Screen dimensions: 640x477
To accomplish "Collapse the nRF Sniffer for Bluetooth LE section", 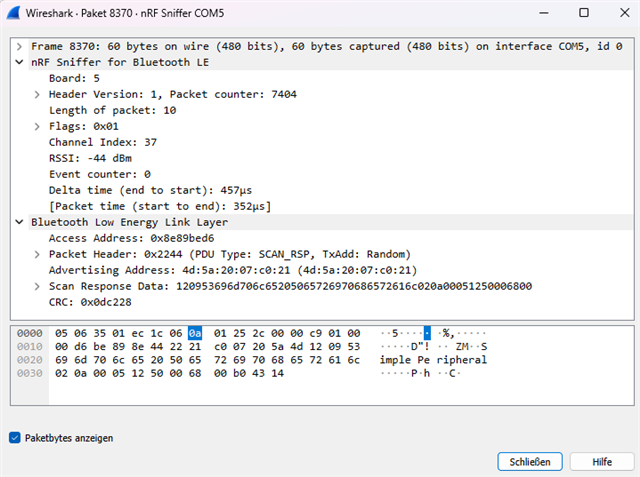I will click(19, 62).
